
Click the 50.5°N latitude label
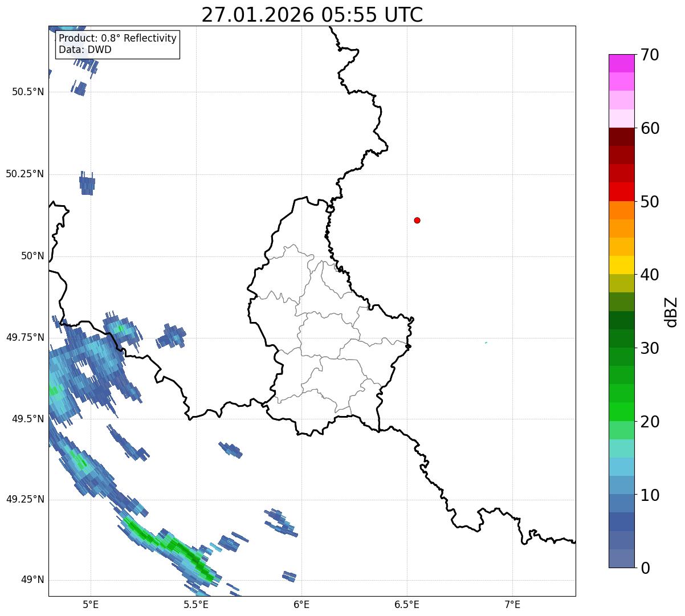pos(28,92)
